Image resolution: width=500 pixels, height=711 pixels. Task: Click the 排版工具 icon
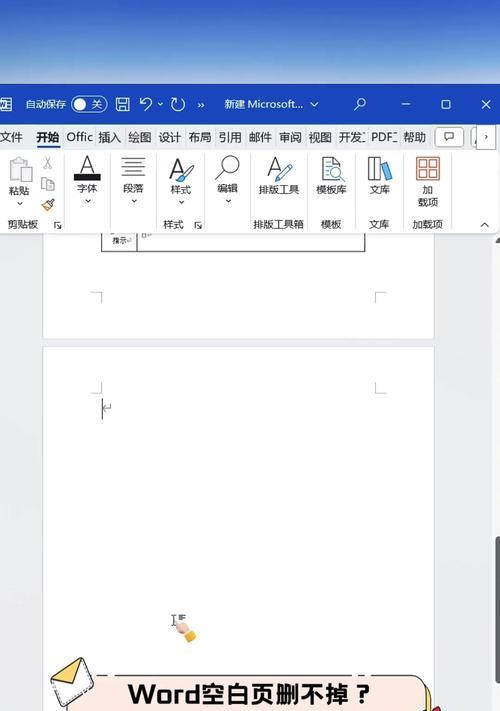[279, 169]
